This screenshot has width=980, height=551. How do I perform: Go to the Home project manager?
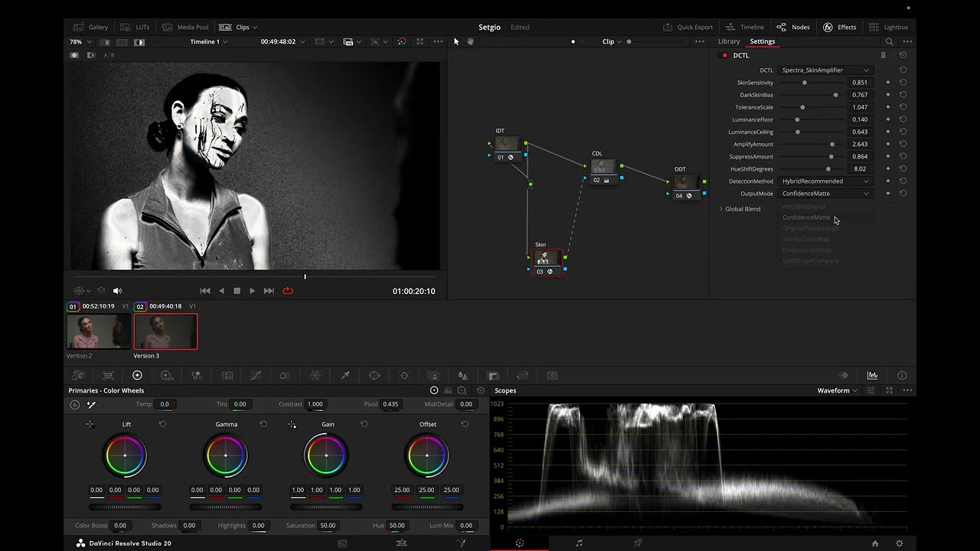[875, 543]
